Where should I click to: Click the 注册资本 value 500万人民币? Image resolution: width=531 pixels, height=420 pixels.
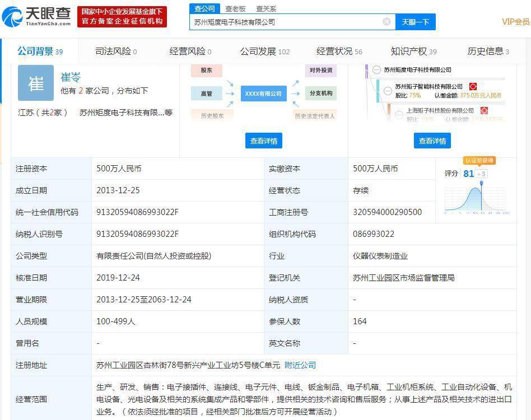click(x=119, y=169)
